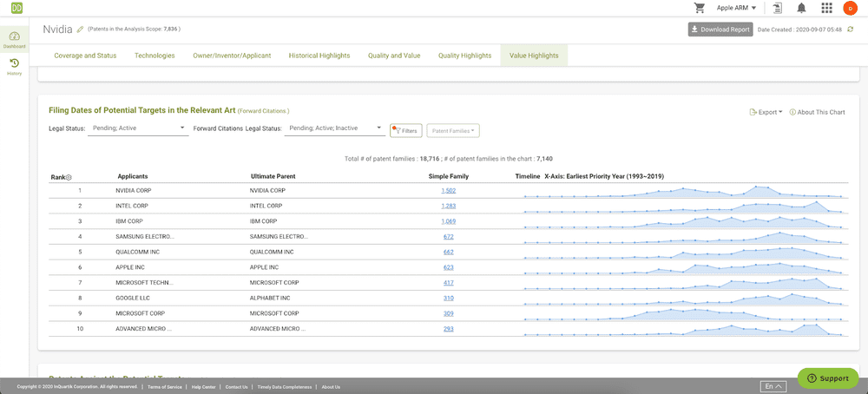Open QUALCOMM INC family count 662
Screen dimensions: 868x394
click(449, 252)
